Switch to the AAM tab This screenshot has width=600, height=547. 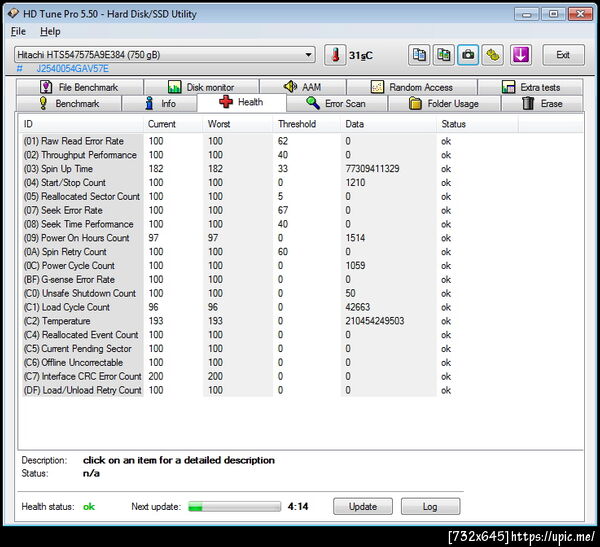pos(303,87)
